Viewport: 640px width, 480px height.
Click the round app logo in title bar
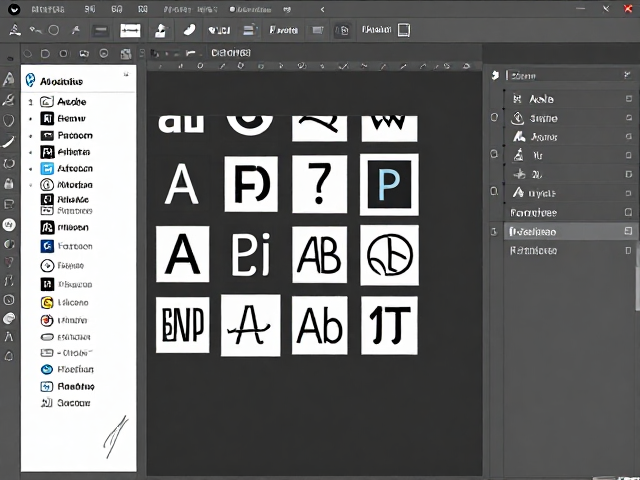pos(14,9)
